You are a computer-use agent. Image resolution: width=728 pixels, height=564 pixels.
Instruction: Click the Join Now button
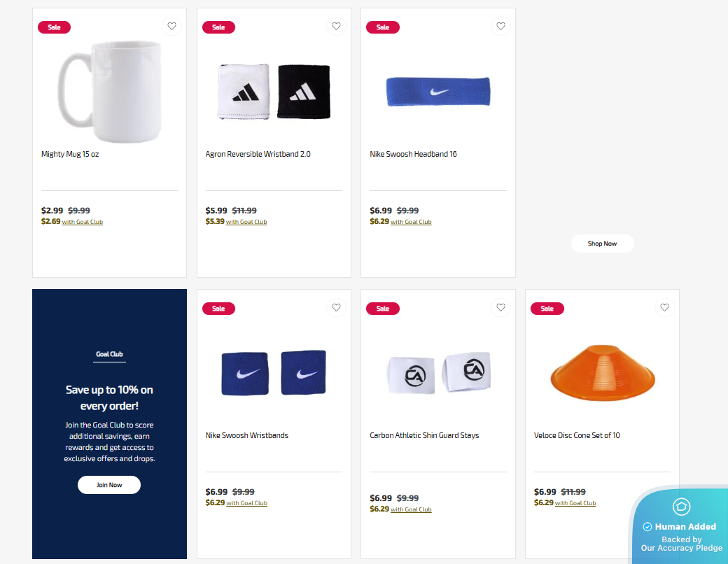point(109,485)
